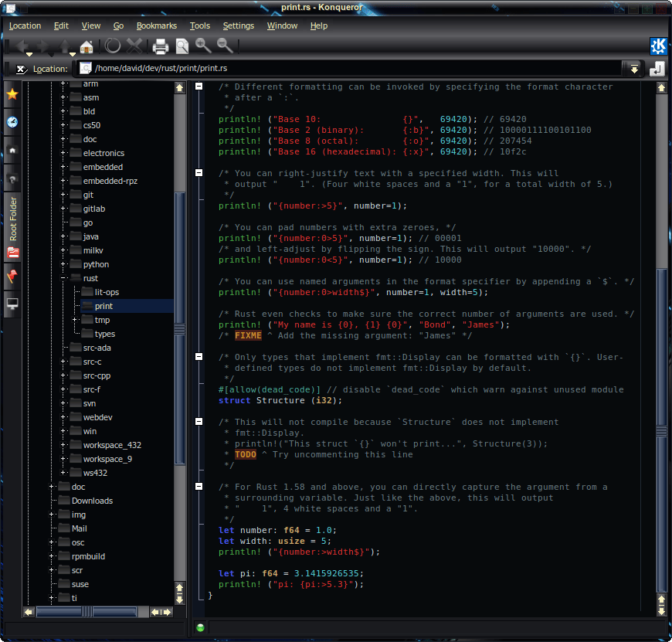Fold the 'right-justify text' comment block
The image size is (672, 642).
click(199, 173)
